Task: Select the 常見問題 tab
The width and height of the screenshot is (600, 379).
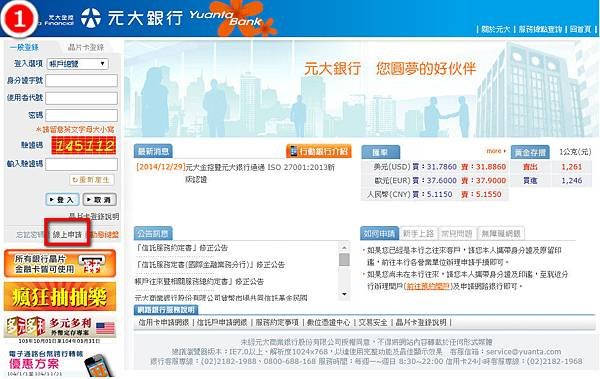Action: coord(457,234)
